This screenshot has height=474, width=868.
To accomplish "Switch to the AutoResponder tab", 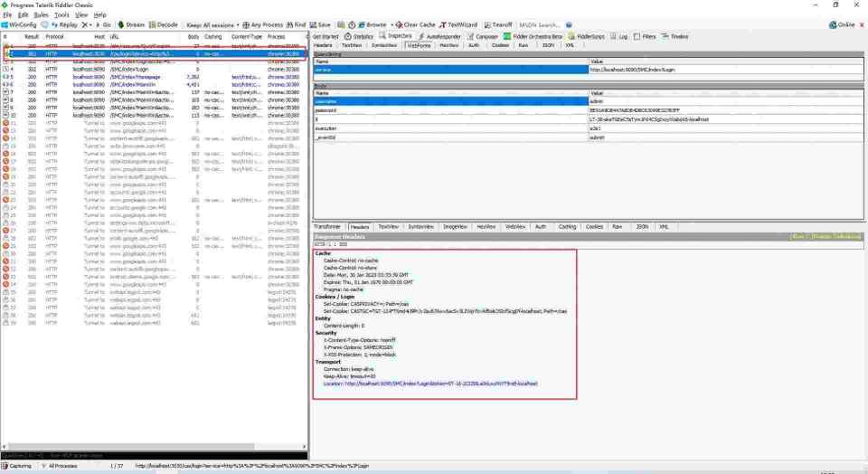I will tap(439, 36).
